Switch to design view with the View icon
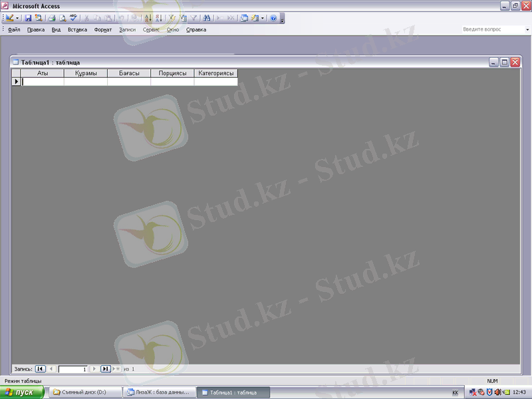Image resolution: width=532 pixels, height=399 pixels. click(x=10, y=18)
